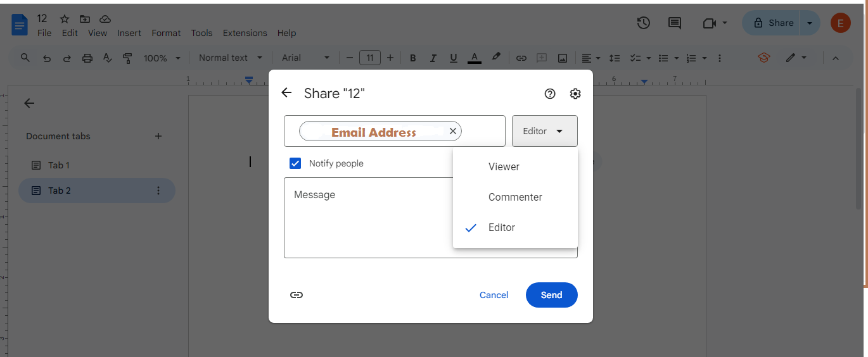Click Cancel in Share dialog
This screenshot has height=357, width=868.
pos(494,295)
